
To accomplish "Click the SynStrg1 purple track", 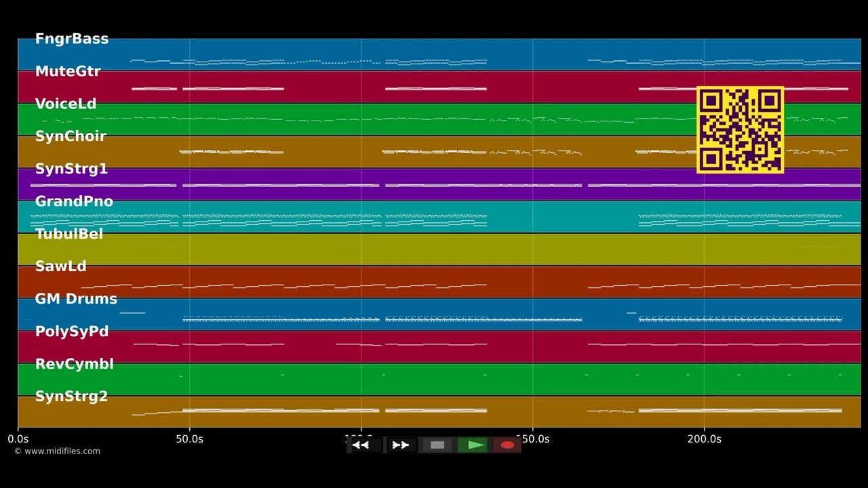I will point(439,184).
